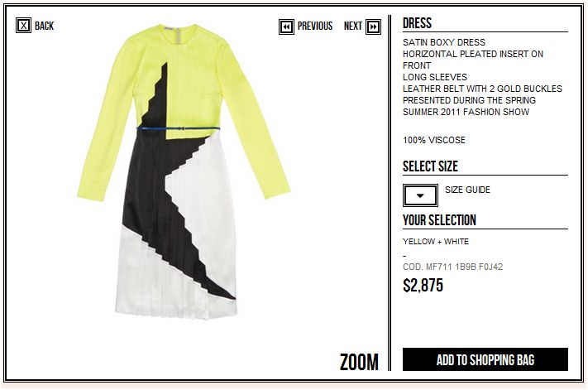Go to the PREVIOUS product text link
The image size is (588, 390).
(315, 26)
